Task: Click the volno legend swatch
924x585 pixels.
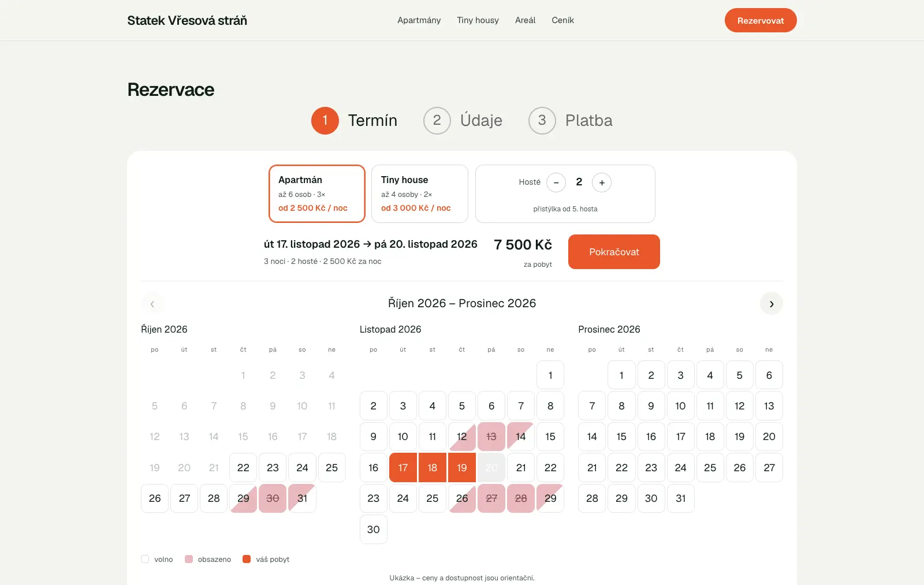Action: pos(145,559)
